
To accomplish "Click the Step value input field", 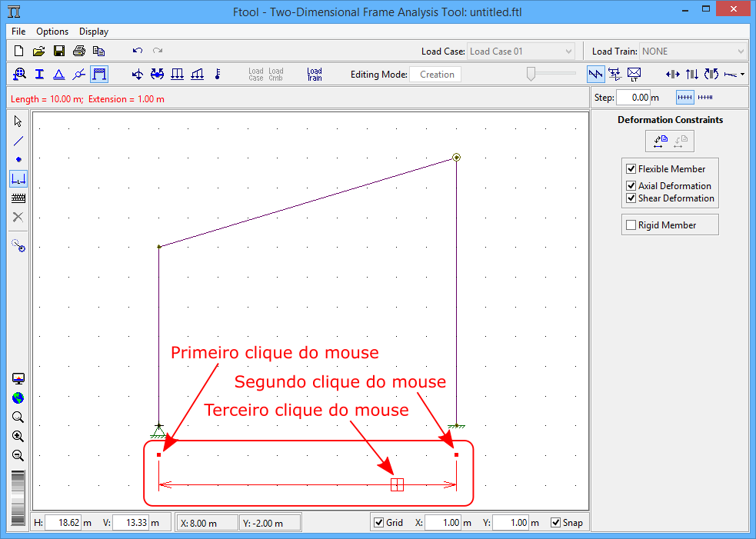I will [x=634, y=98].
